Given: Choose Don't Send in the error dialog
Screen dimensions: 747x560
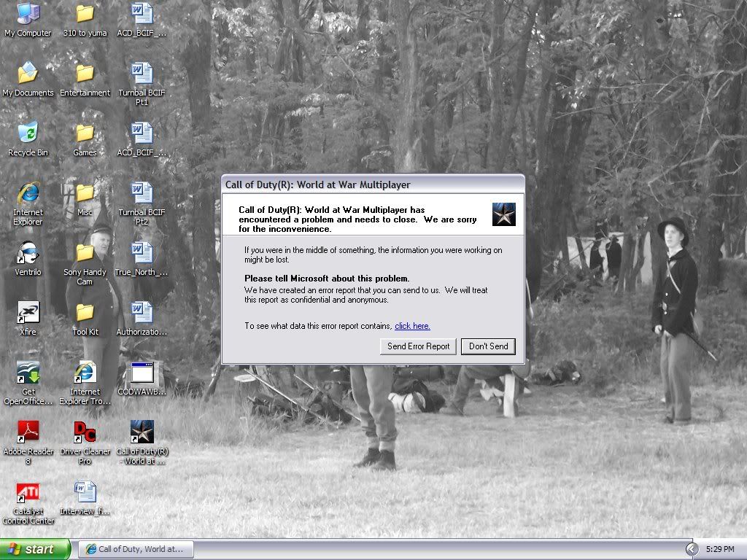Looking at the screenshot, I should [x=488, y=346].
